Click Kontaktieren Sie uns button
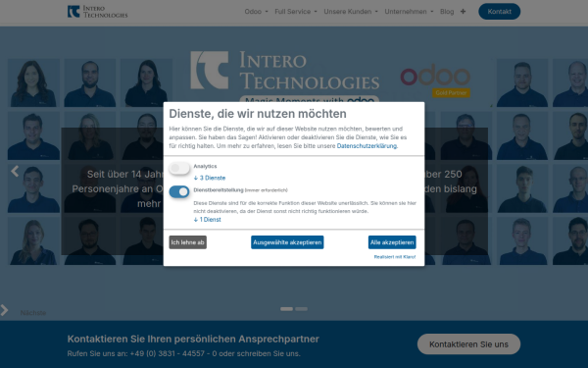Viewport: 588px width, 368px height. (x=468, y=344)
